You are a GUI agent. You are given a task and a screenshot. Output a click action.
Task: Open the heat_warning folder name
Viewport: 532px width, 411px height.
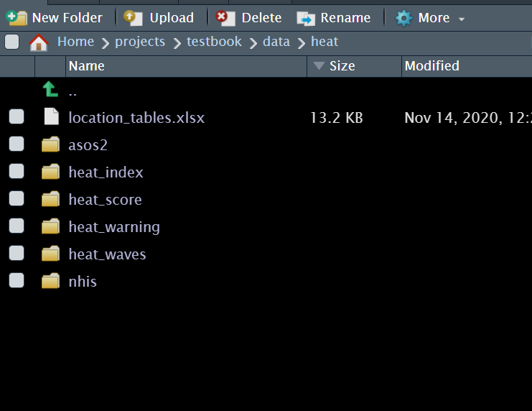pyautogui.click(x=114, y=227)
